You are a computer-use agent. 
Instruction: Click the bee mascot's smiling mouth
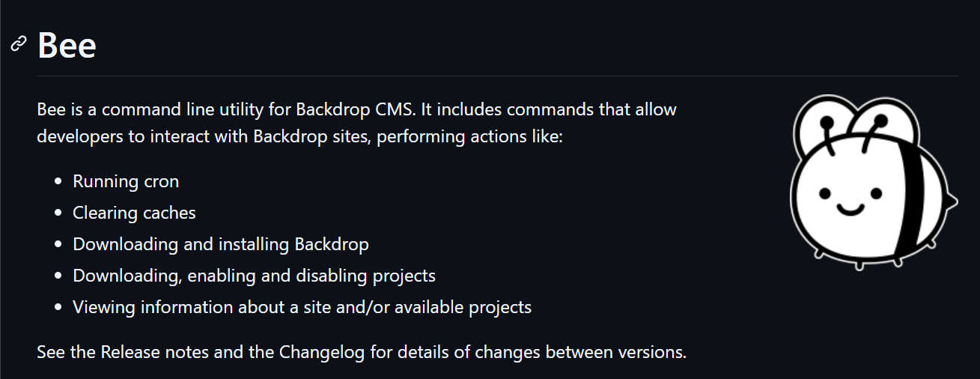(850, 207)
